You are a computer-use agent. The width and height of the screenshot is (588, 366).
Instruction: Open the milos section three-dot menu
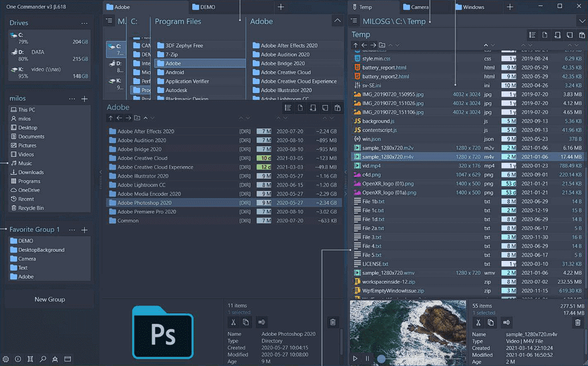point(72,99)
